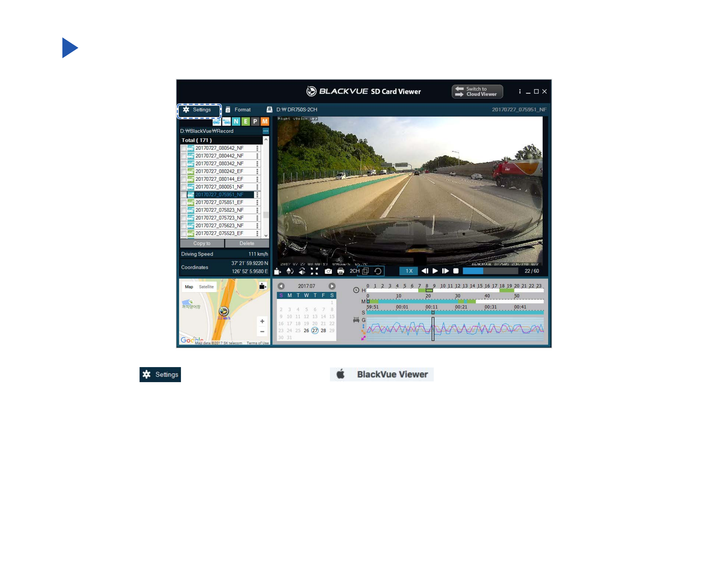This screenshot has width=728, height=582.
Task: Click the Copy to button
Action: [202, 244]
